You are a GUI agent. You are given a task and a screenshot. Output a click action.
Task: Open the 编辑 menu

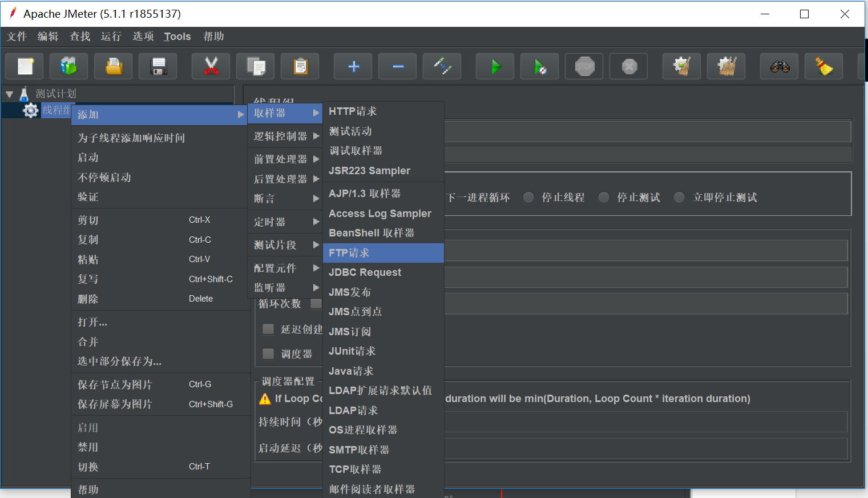(48, 37)
